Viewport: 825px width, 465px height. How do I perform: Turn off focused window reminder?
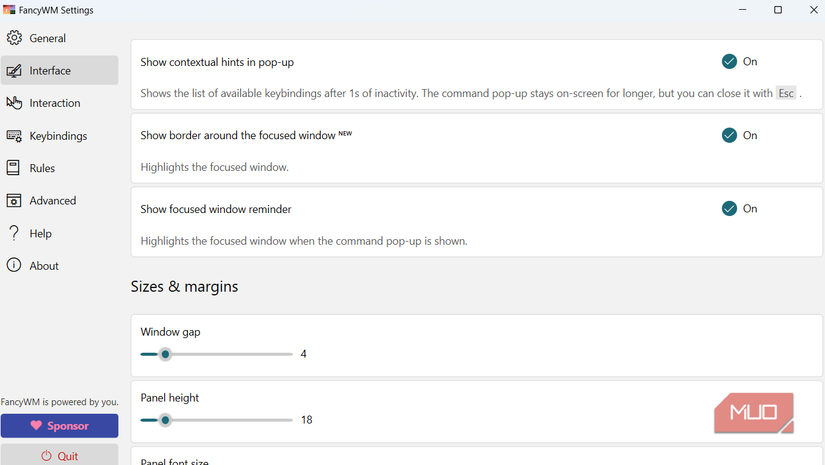(729, 209)
